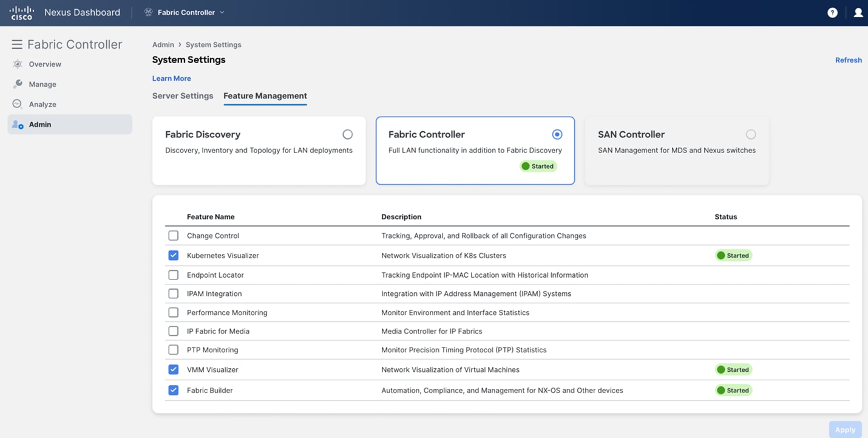Click the Overview sidebar icon
868x438 pixels.
(x=18, y=64)
